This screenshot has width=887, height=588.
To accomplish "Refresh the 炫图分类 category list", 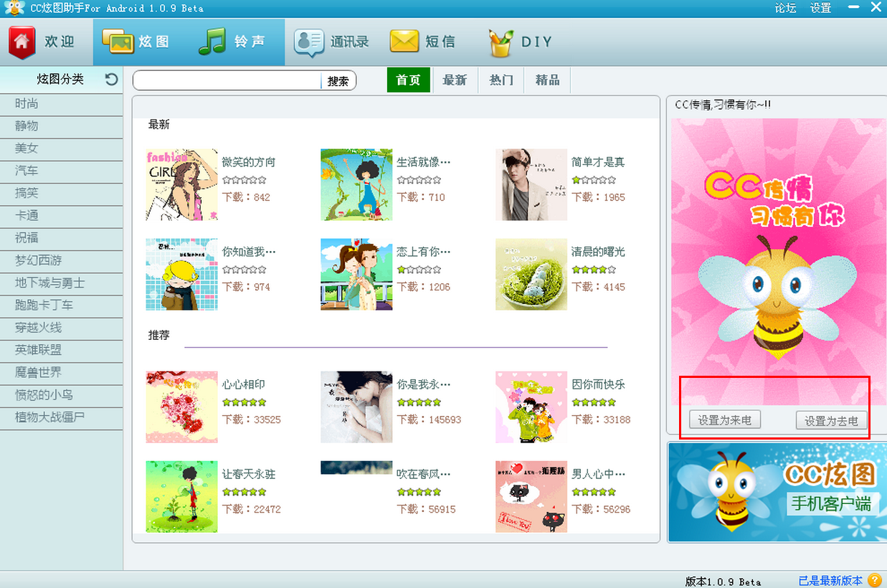I will tap(111, 79).
